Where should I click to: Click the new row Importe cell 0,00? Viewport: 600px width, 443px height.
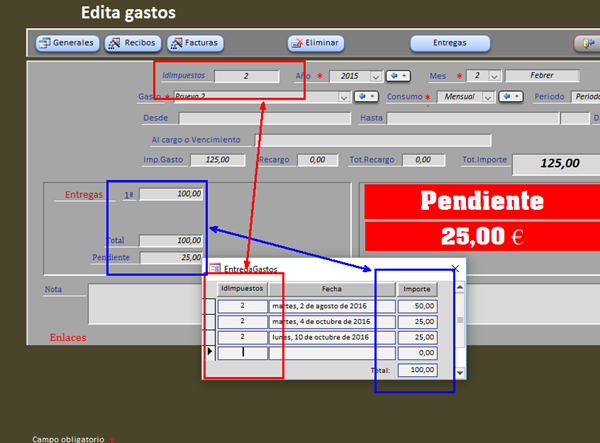pos(417,353)
